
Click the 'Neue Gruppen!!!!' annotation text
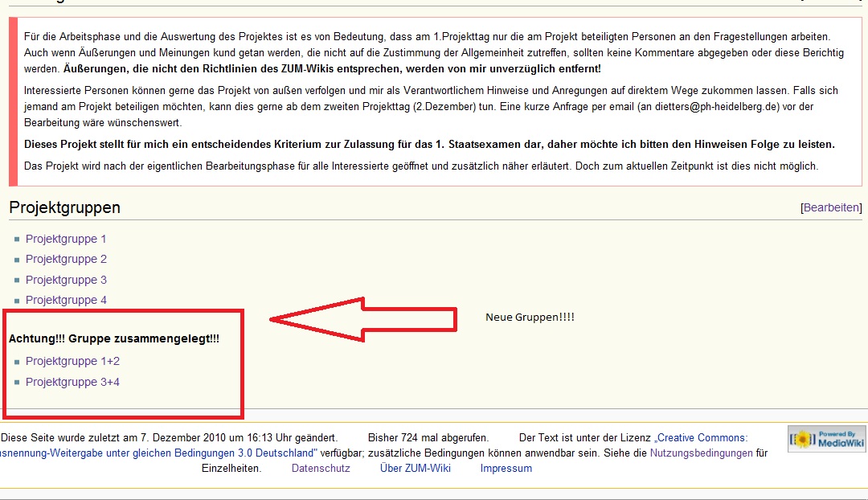pos(530,318)
